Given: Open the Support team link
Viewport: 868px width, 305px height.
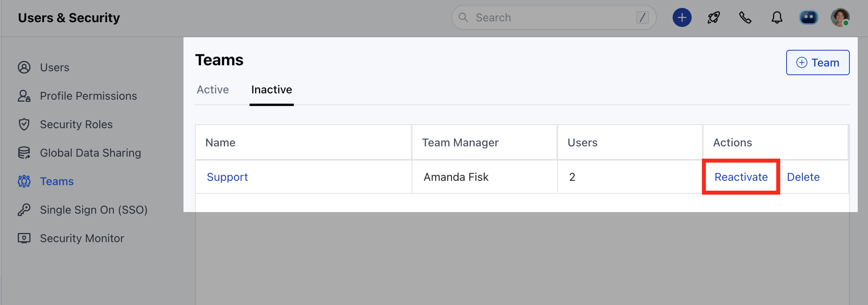Looking at the screenshot, I should click(x=227, y=177).
